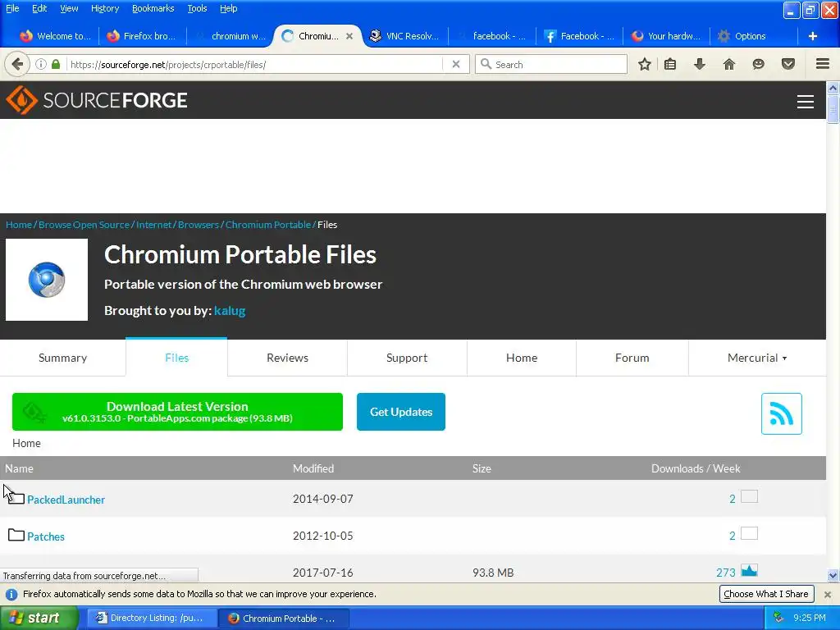Switch to the 'Firefox bro...' tab

pyautogui.click(x=142, y=36)
